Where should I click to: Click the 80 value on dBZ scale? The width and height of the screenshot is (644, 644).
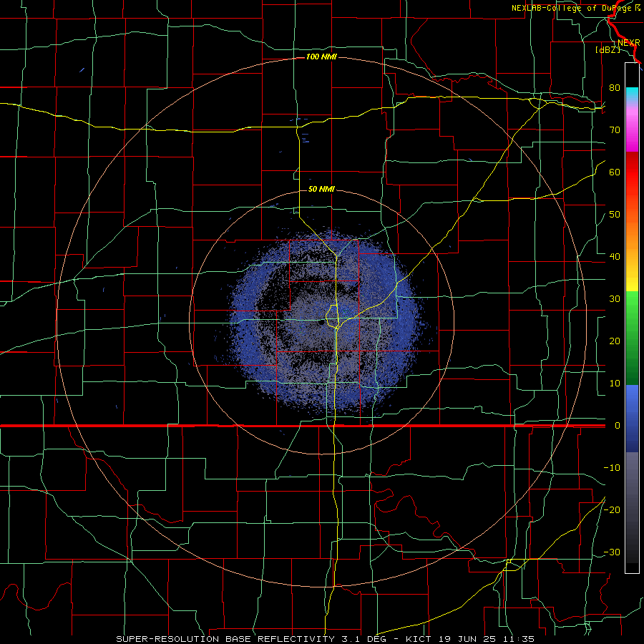click(x=615, y=87)
